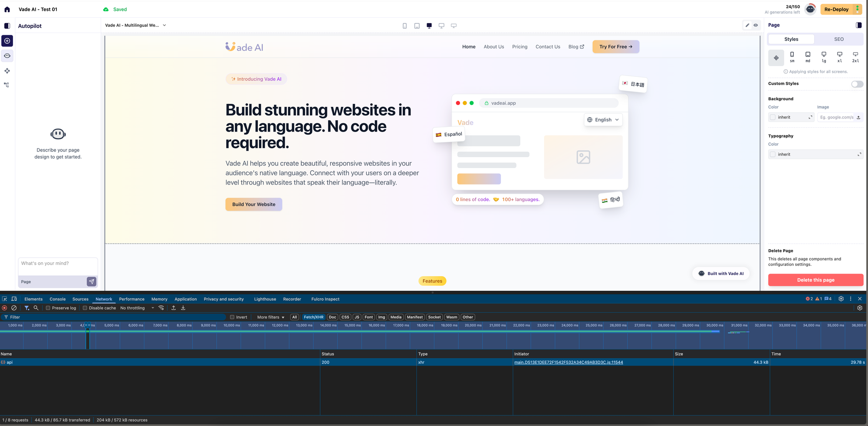Send the Autopilot prompt
The image size is (868, 426).
(x=92, y=281)
